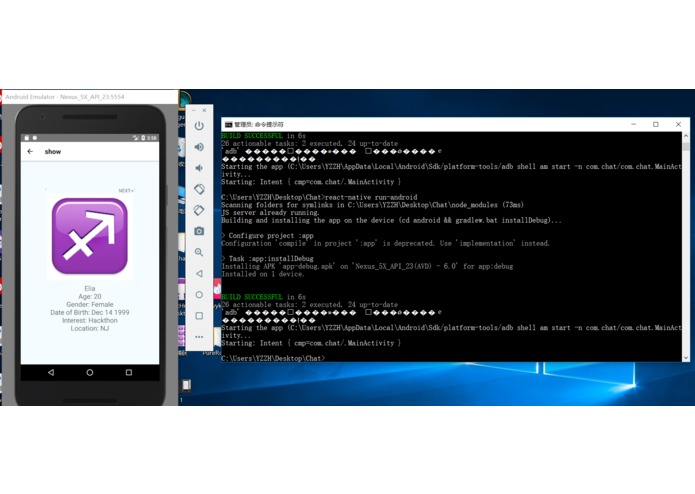This screenshot has width=695, height=494.
Task: Tap the NEXT button above profile image
Action: (126, 191)
